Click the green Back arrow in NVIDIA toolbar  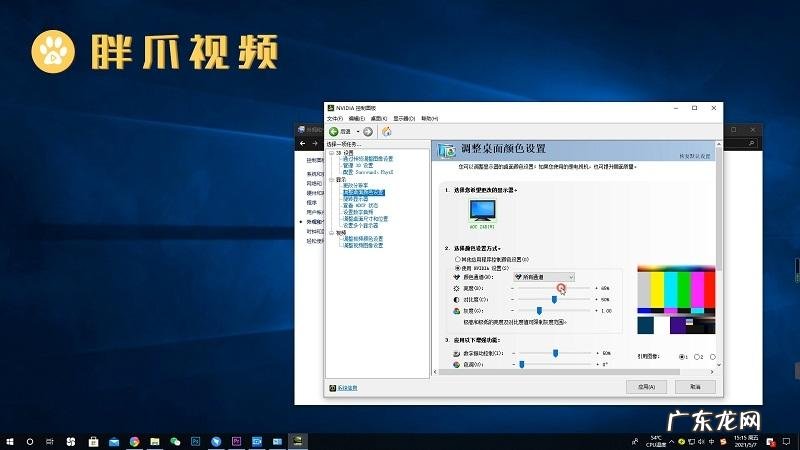[x=334, y=132]
